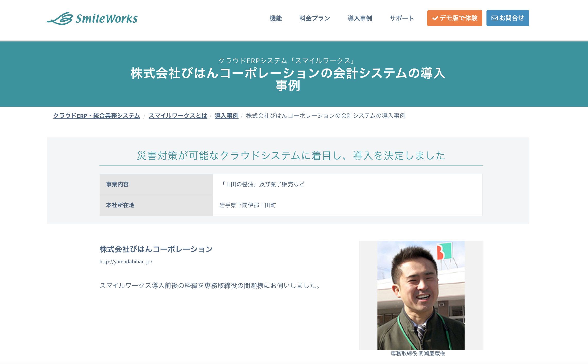Click the envelope icon on contact button
This screenshot has width=588, height=364.
coord(494,18)
